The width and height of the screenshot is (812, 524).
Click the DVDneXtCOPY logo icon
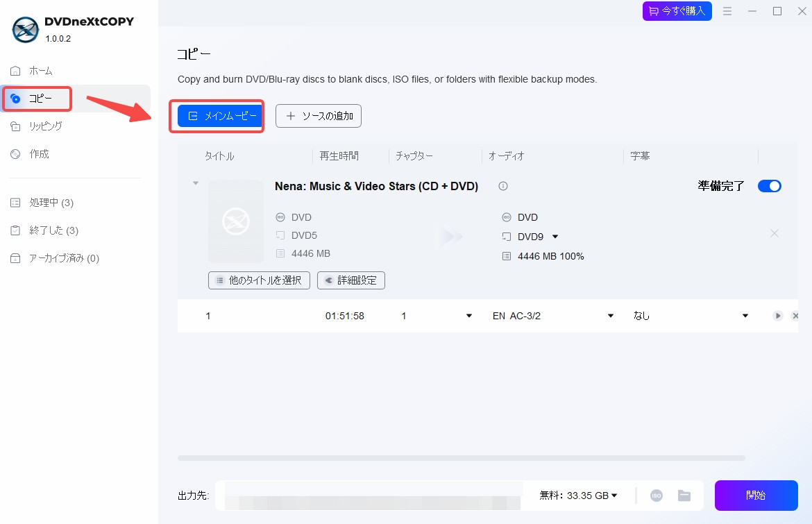tap(26, 30)
